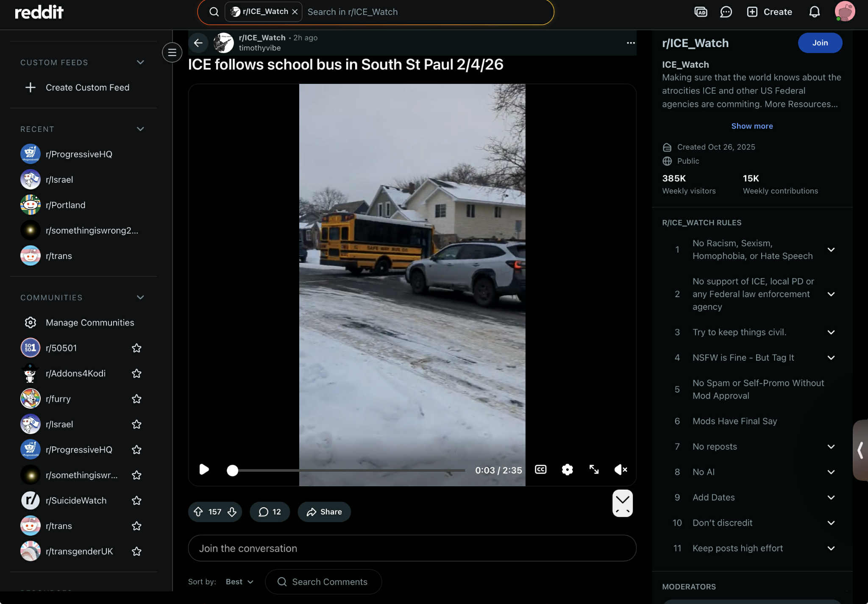Click Show more in description

tap(752, 126)
